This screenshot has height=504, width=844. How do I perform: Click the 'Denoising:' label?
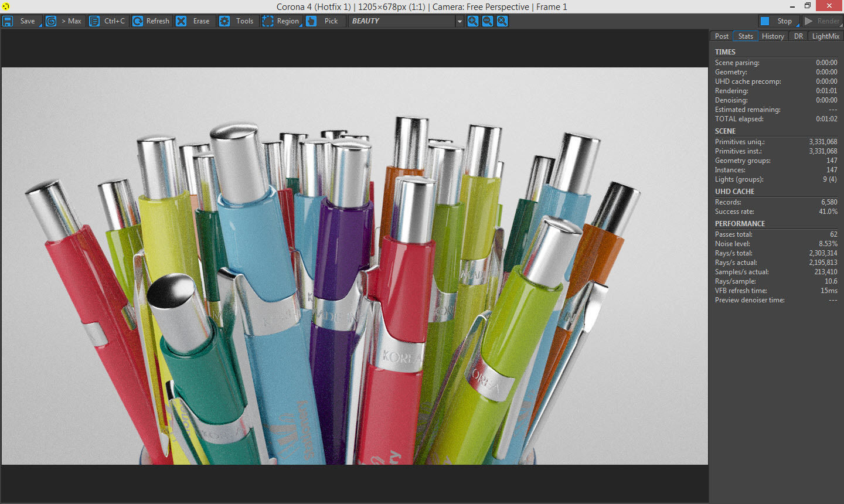point(731,100)
